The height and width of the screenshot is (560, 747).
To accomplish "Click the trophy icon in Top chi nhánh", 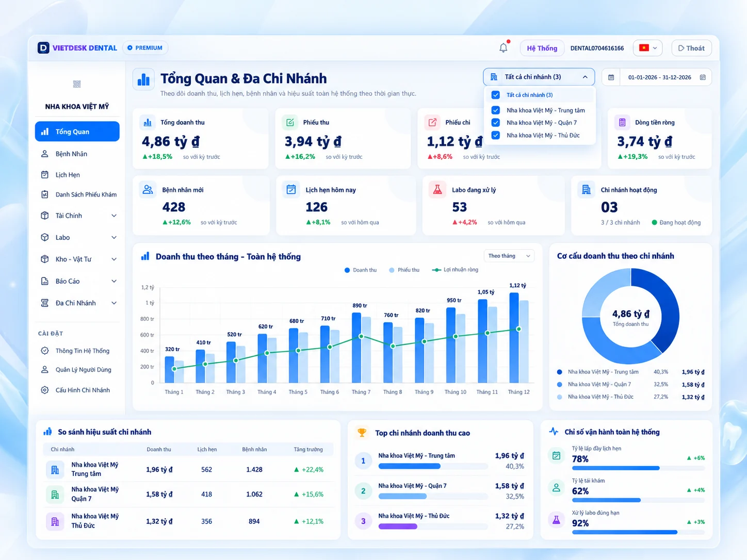I will click(x=362, y=433).
